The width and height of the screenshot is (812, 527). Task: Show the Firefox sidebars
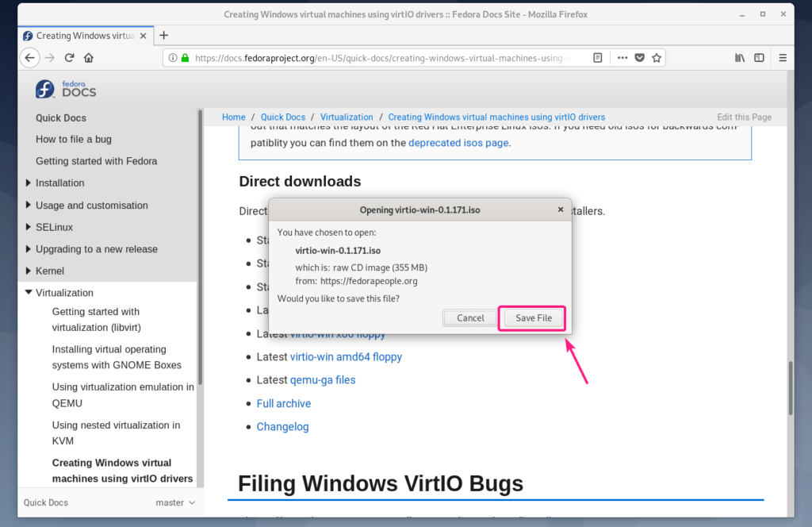[x=759, y=57]
